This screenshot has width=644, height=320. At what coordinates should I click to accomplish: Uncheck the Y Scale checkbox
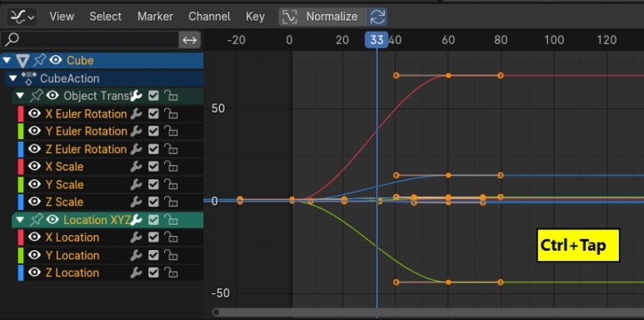(x=153, y=184)
